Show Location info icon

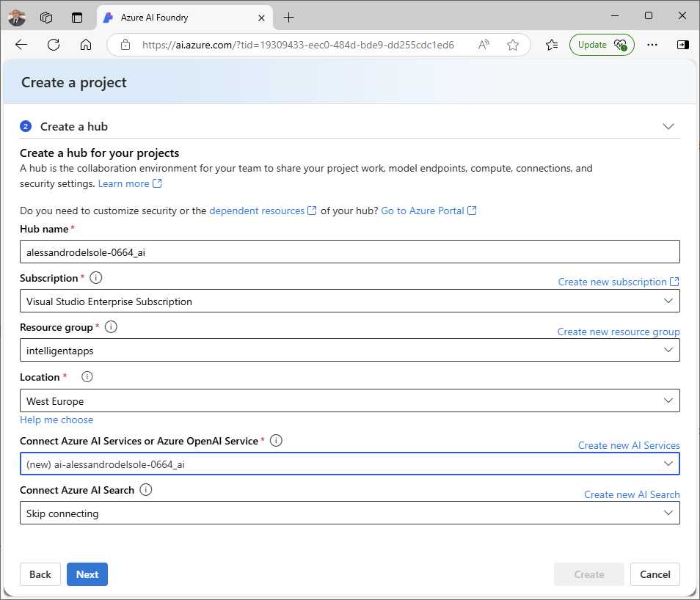pos(87,377)
